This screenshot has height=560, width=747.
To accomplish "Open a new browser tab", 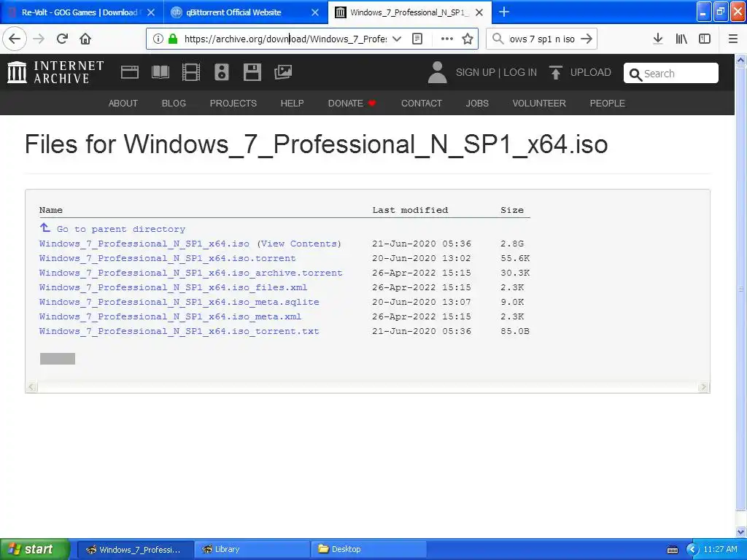I will [504, 12].
